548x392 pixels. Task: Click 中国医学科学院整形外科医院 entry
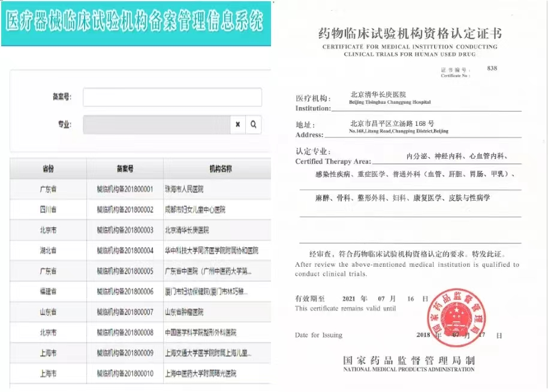200,333
